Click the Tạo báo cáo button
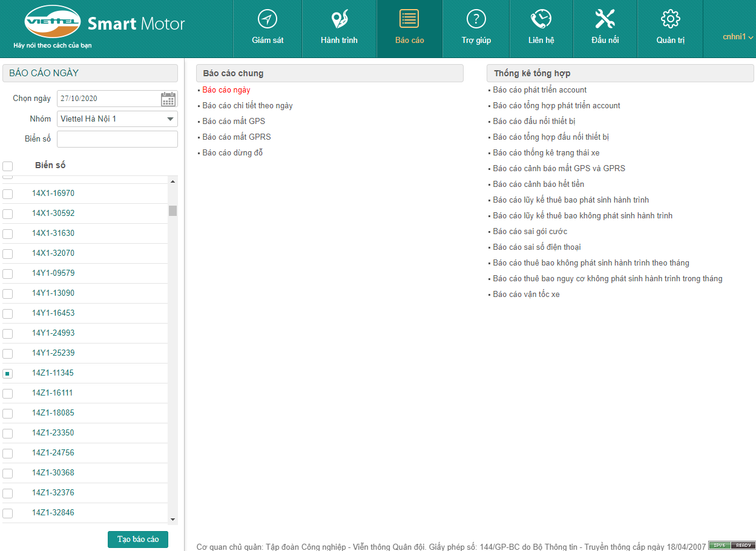This screenshot has height=551, width=756. (138, 540)
